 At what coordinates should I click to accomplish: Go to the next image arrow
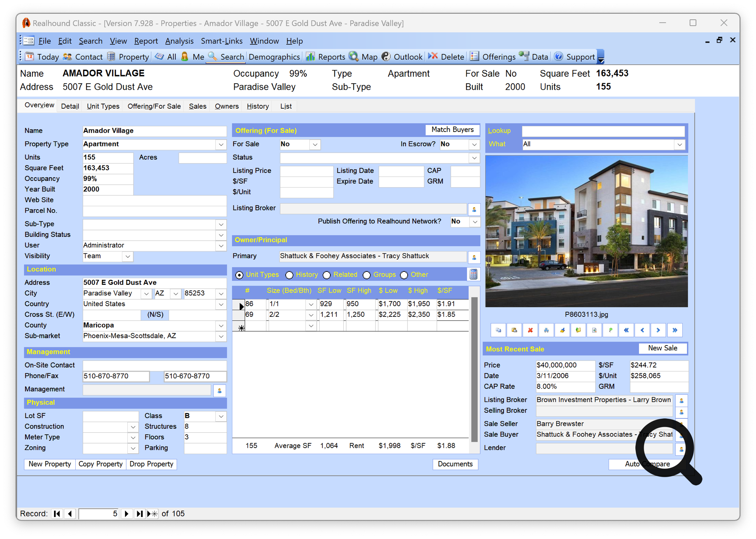pos(658,330)
